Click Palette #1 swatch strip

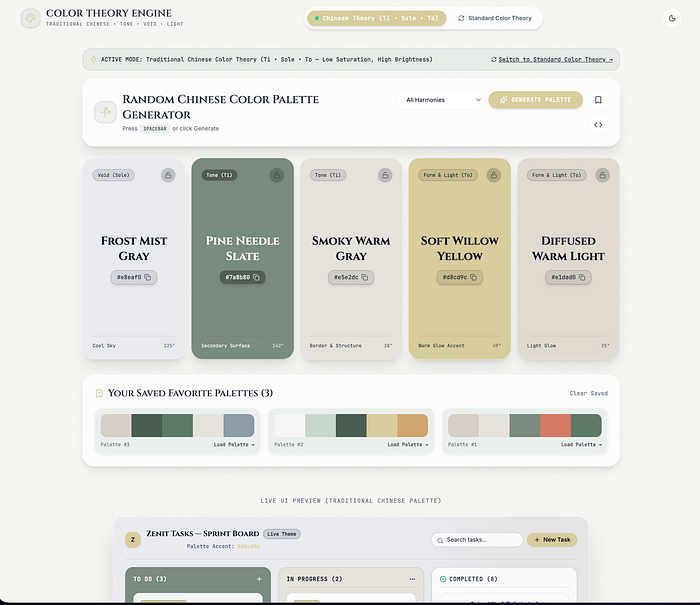pyautogui.click(x=525, y=426)
